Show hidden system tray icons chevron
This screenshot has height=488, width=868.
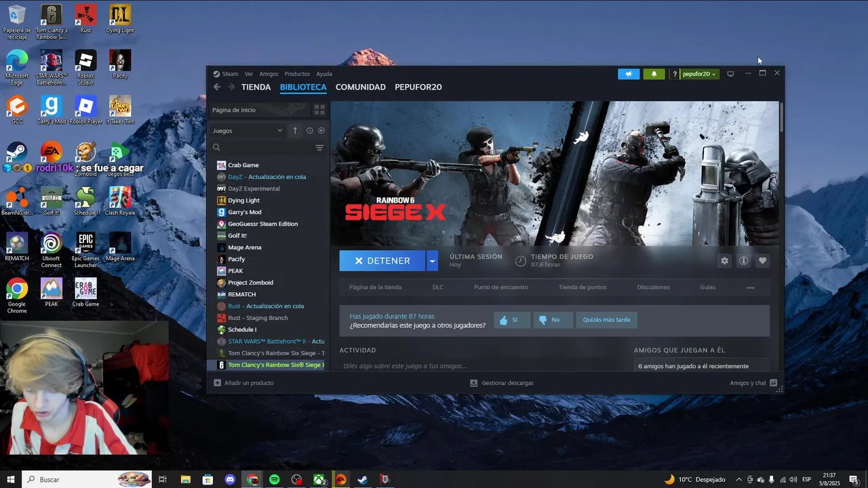tap(739, 479)
